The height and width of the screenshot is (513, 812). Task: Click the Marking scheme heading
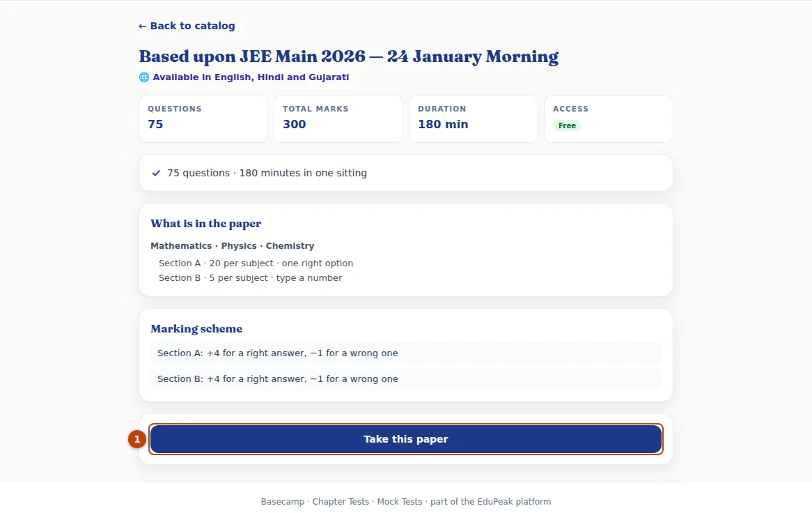[196, 328]
